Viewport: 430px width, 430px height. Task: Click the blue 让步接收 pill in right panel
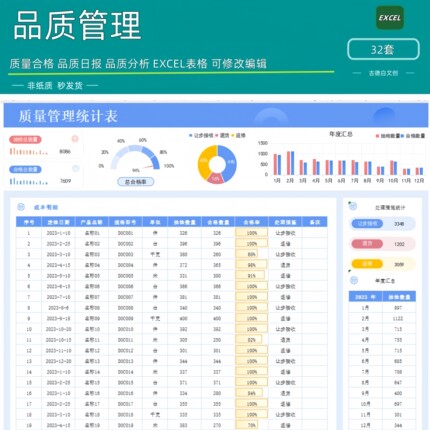[x=367, y=224]
